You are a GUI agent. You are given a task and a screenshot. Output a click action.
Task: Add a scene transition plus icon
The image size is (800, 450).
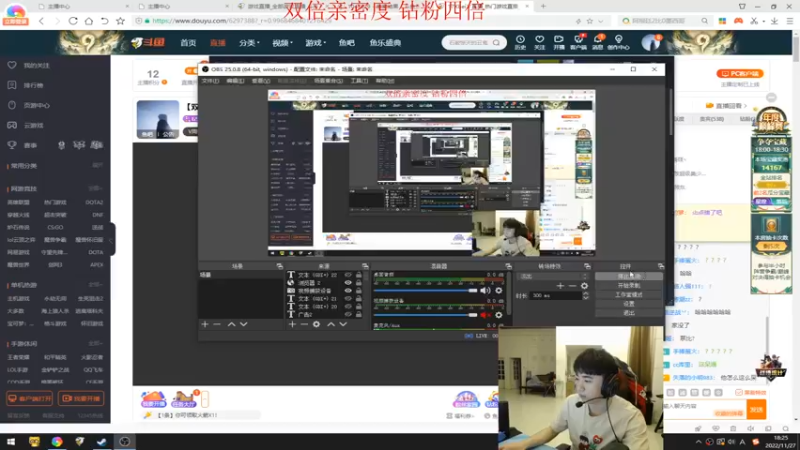[560, 286]
